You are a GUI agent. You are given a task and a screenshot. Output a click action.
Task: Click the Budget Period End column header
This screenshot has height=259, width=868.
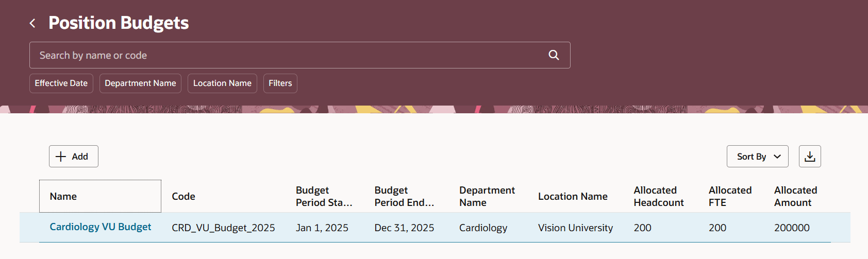[404, 196]
